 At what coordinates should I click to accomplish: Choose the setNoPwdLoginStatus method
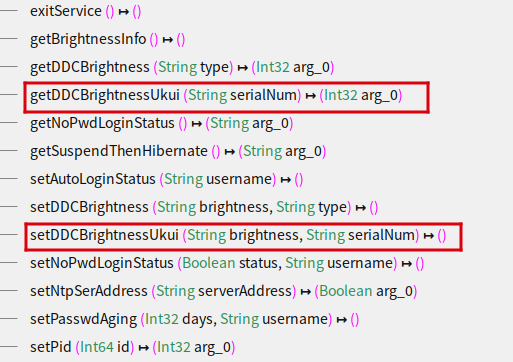[x=227, y=263]
